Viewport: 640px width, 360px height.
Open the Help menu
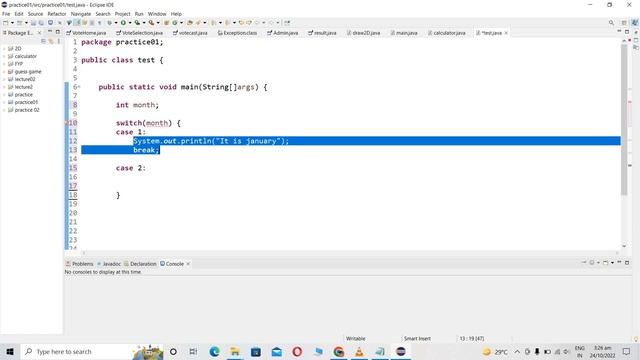point(176,14)
